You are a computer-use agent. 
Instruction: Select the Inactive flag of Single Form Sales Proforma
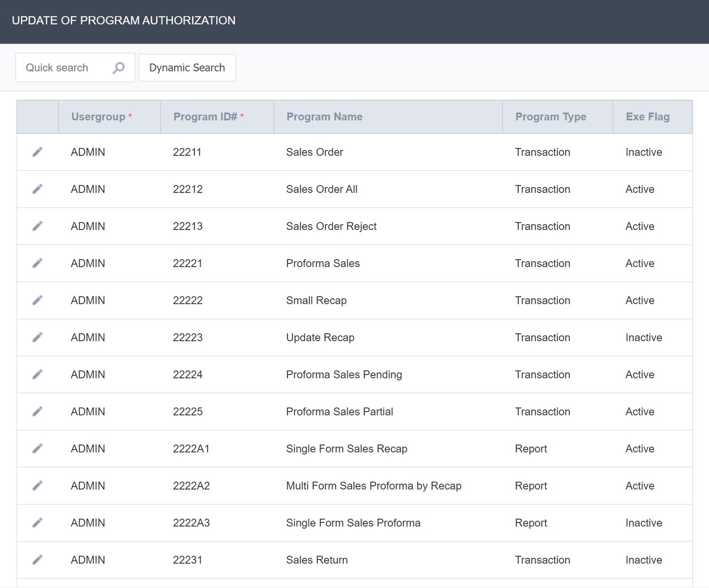(643, 523)
